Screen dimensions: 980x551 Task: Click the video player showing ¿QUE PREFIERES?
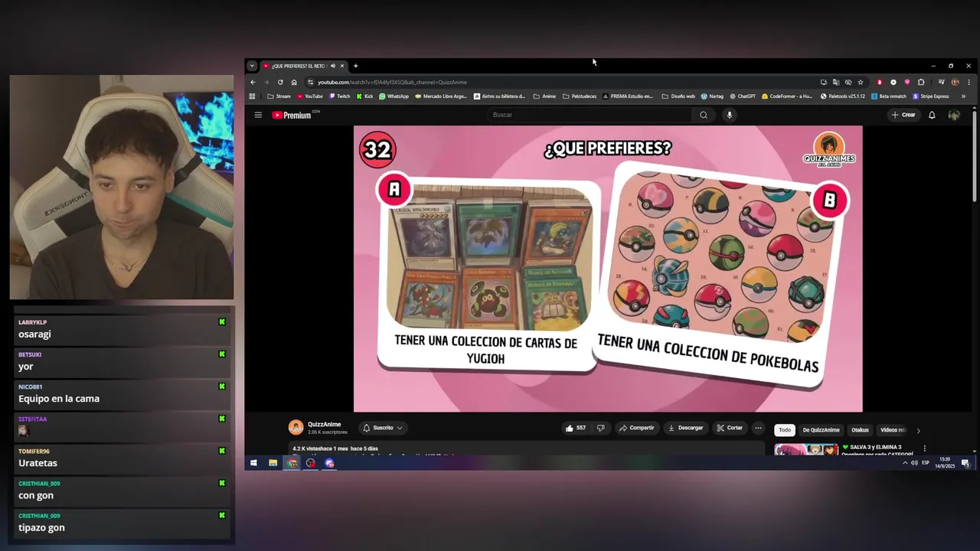pos(608,269)
